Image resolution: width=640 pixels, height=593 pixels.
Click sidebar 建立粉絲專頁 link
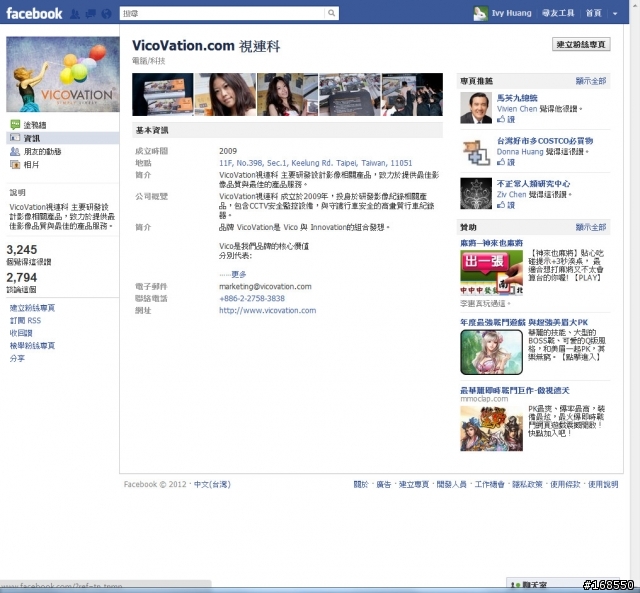point(32,308)
